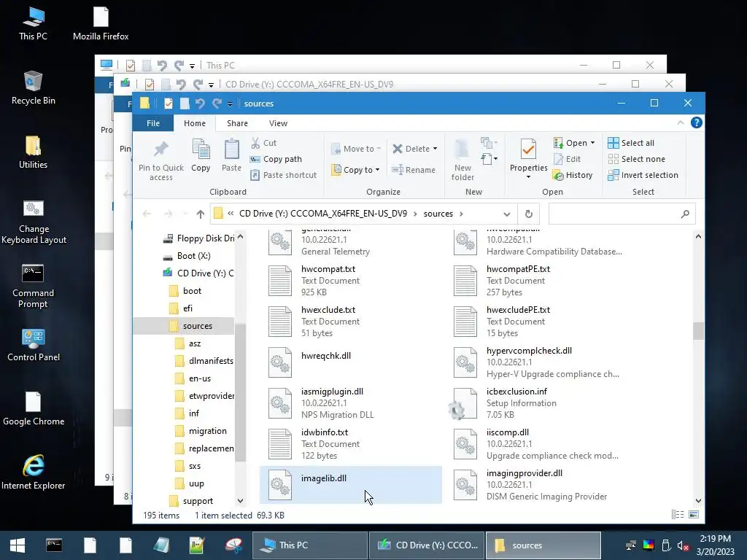747x560 pixels.
Task: Switch to This PC taskbar window
Action: (x=309, y=545)
